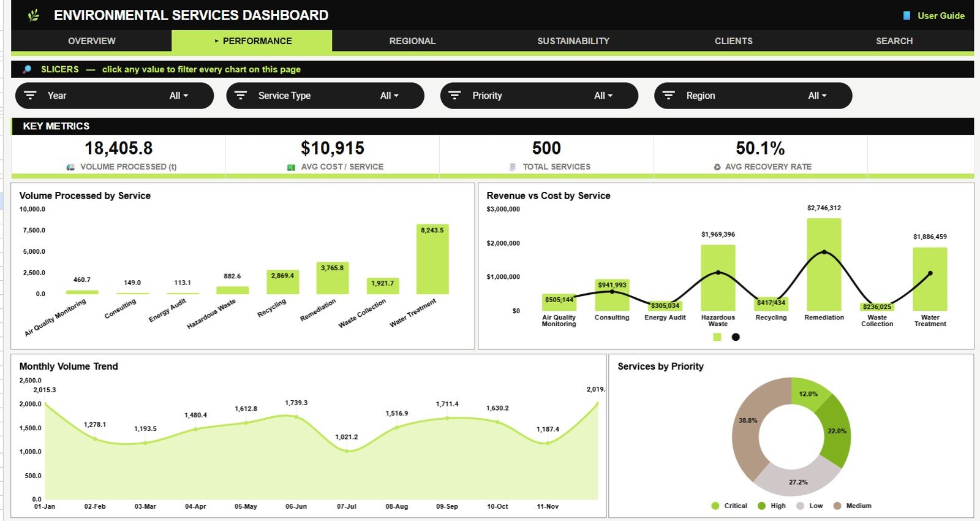980x521 pixels.
Task: Click the $236,025 Waste Collection revenue label
Action: [877, 306]
